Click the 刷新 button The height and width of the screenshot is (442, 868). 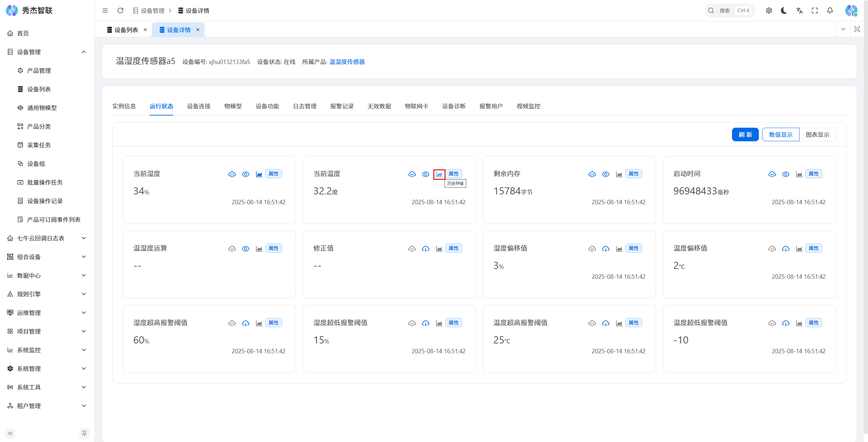[x=745, y=134]
